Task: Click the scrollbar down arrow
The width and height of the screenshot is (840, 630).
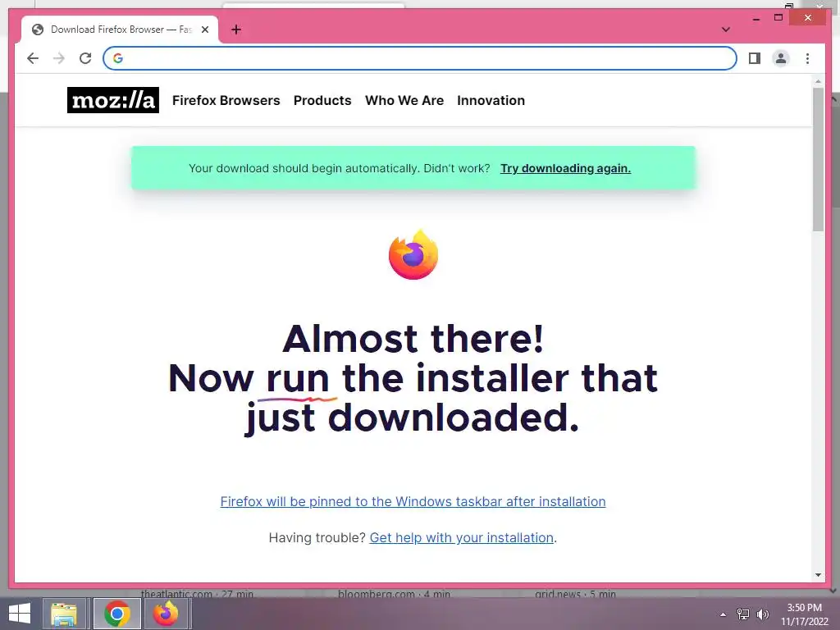Action: point(818,575)
